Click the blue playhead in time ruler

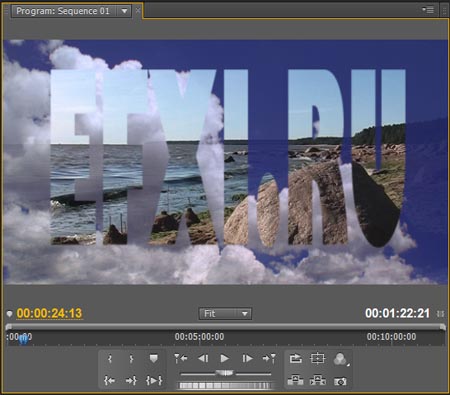[23, 339]
